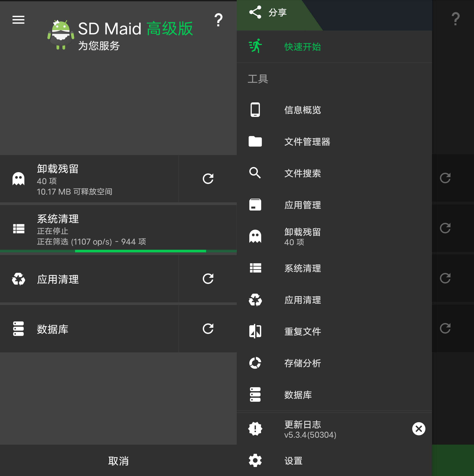Tap '40 项' under drawer 卸载残留
The image size is (474, 476).
[x=294, y=242]
